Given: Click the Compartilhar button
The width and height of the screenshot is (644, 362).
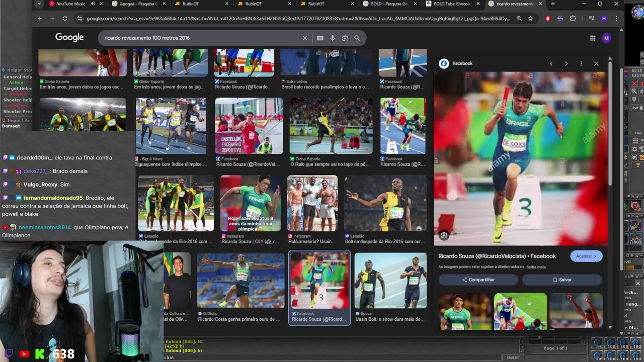Looking at the screenshot, I should (478, 280).
